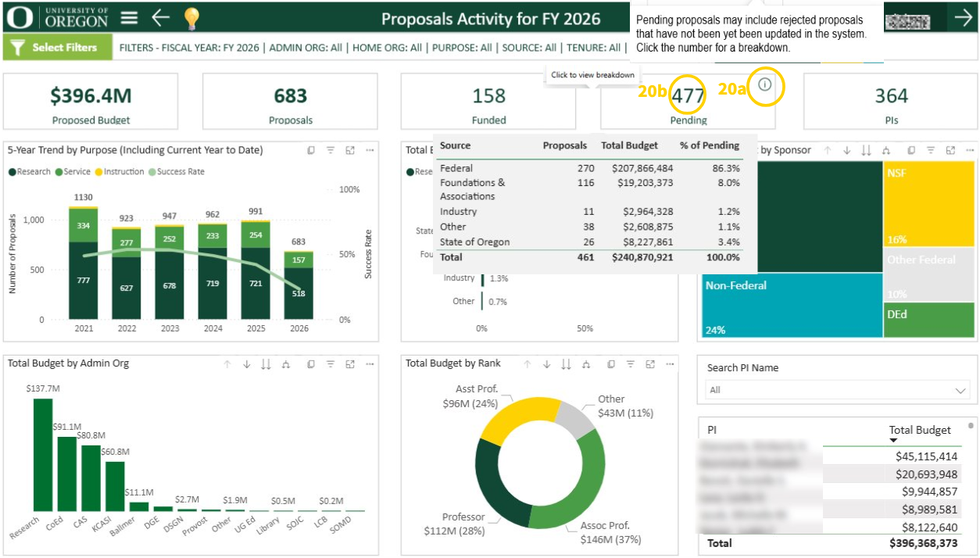Click the lightbulb tips icon
980x558 pixels.
click(x=191, y=18)
